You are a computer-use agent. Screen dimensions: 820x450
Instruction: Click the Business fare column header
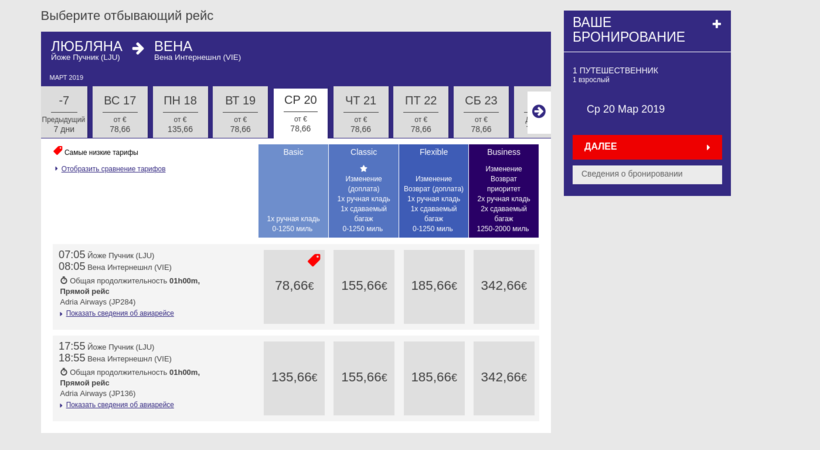point(503,152)
